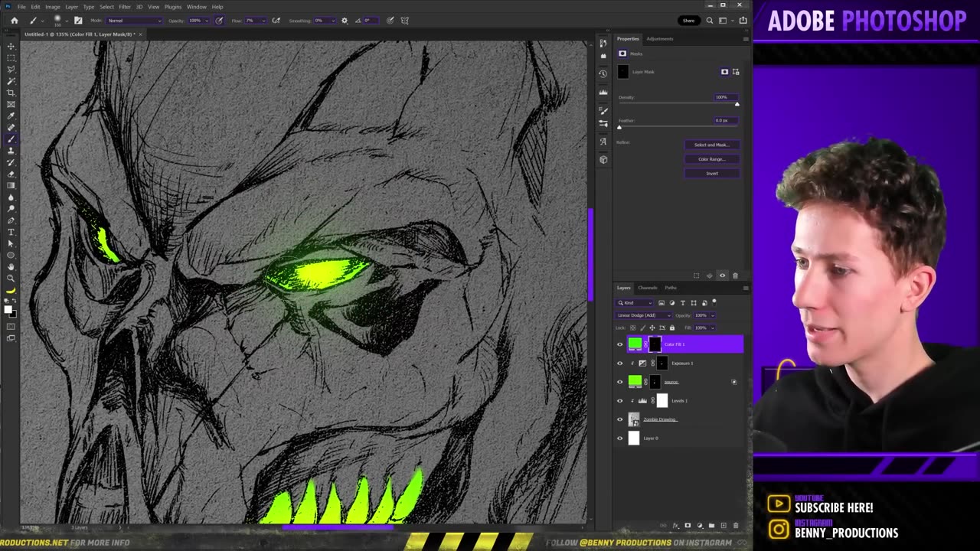Open the layer Opacity dropdown
The image size is (980, 551).
(x=704, y=315)
